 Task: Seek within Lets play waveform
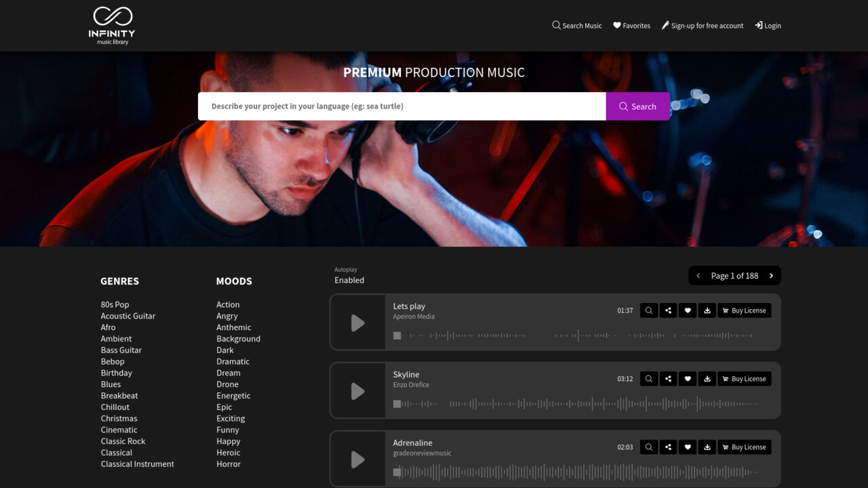[x=575, y=335]
